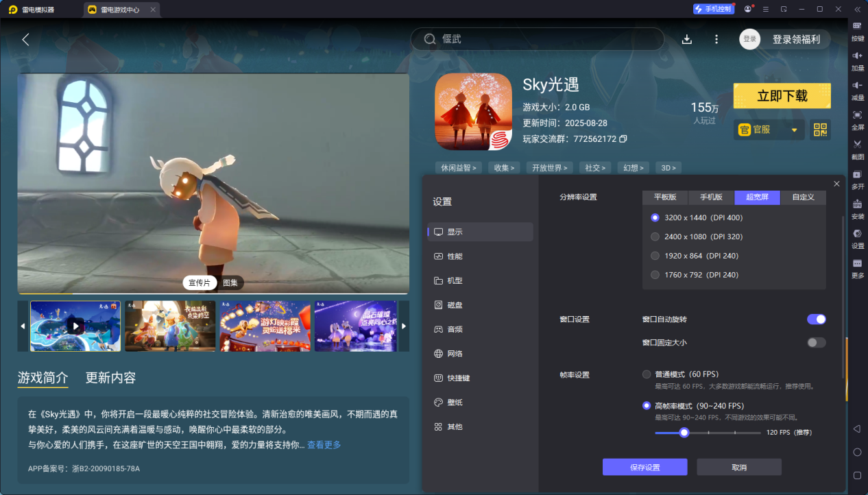Open the 性能 settings section

coord(480,256)
